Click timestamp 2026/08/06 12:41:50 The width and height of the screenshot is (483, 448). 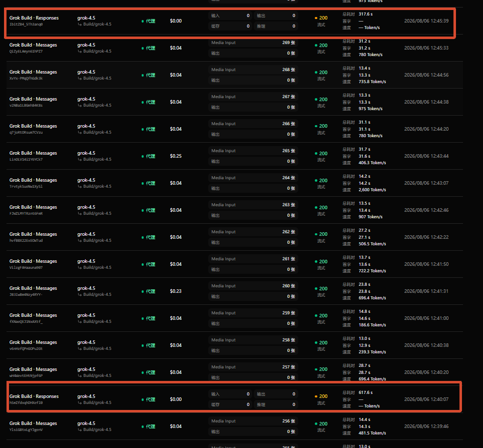click(426, 264)
